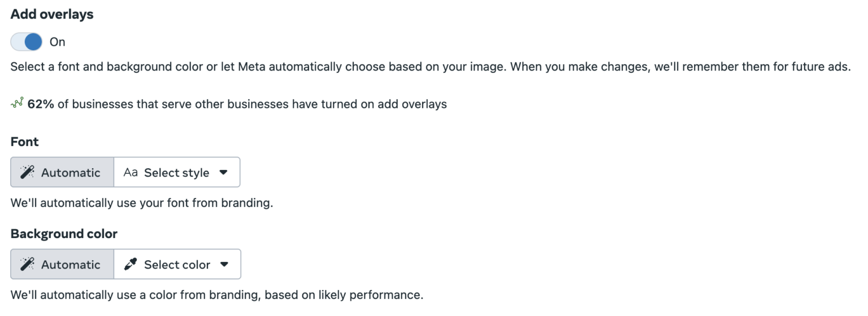
Task: Click the eyedropper icon beside Select color
Action: point(131,265)
